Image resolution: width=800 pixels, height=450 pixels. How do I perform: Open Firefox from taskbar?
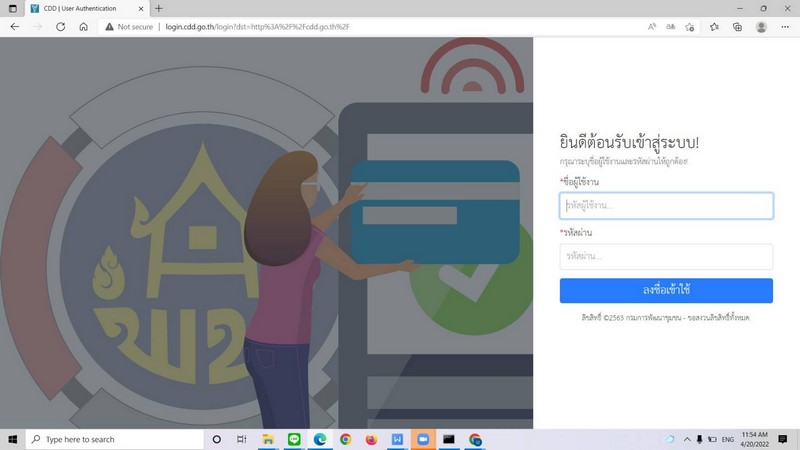pos(371,439)
